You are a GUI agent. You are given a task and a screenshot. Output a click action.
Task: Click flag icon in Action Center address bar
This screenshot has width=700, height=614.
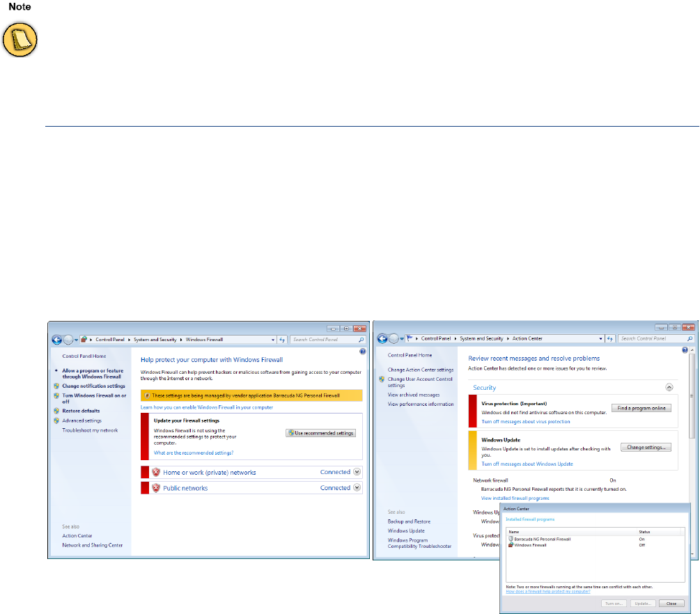(x=410, y=338)
